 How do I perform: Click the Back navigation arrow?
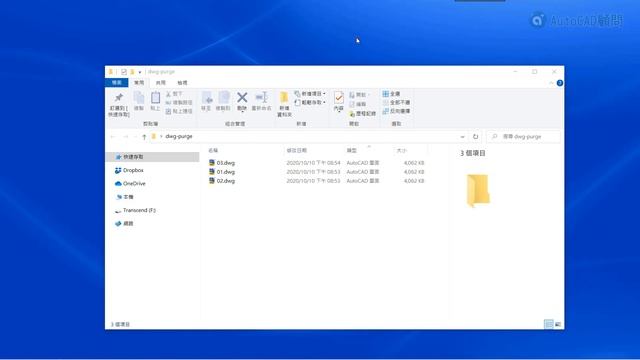coord(113,137)
